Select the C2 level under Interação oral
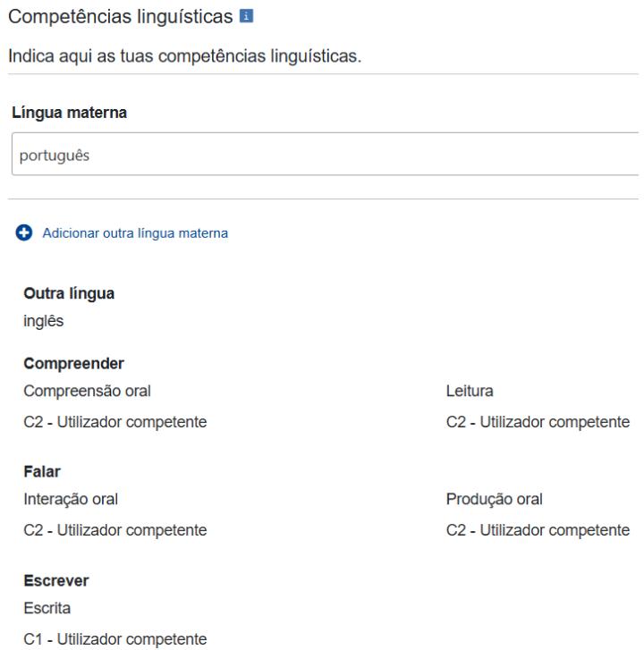The width and height of the screenshot is (644, 650). click(x=115, y=531)
